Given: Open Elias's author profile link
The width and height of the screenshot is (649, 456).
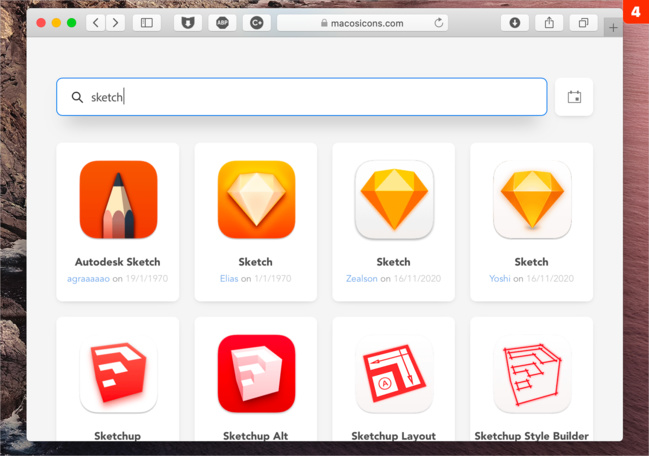Looking at the screenshot, I should (229, 278).
